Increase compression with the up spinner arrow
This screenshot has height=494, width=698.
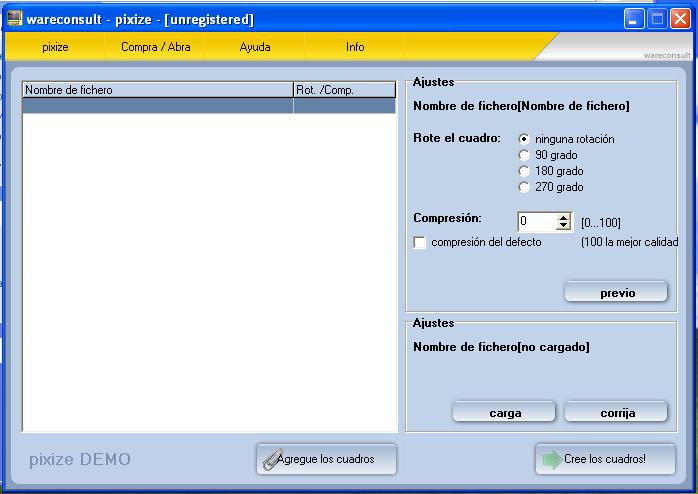[x=564, y=218]
